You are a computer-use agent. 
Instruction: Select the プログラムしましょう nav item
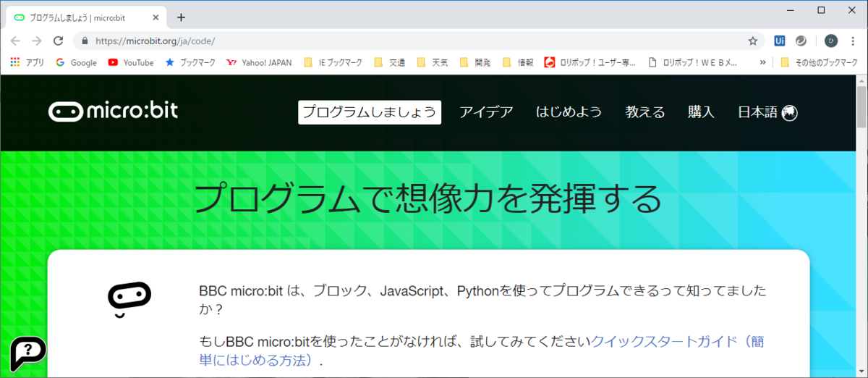point(370,112)
